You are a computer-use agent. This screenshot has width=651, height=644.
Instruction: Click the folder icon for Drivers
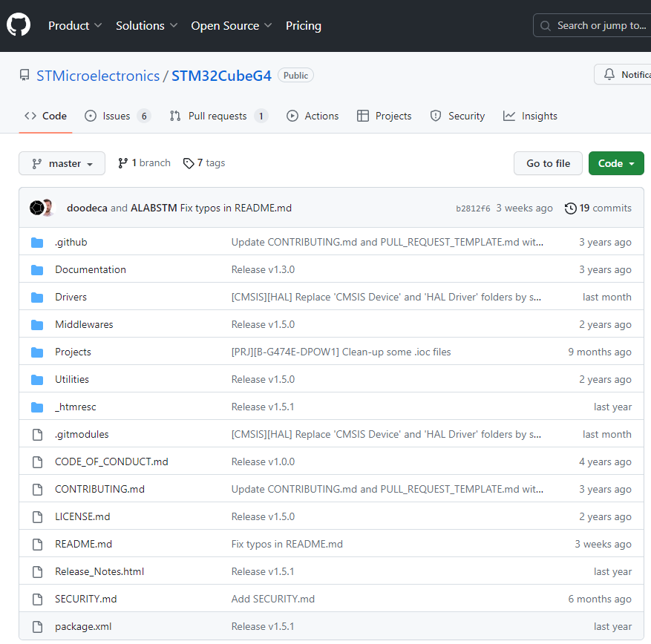[x=37, y=298]
